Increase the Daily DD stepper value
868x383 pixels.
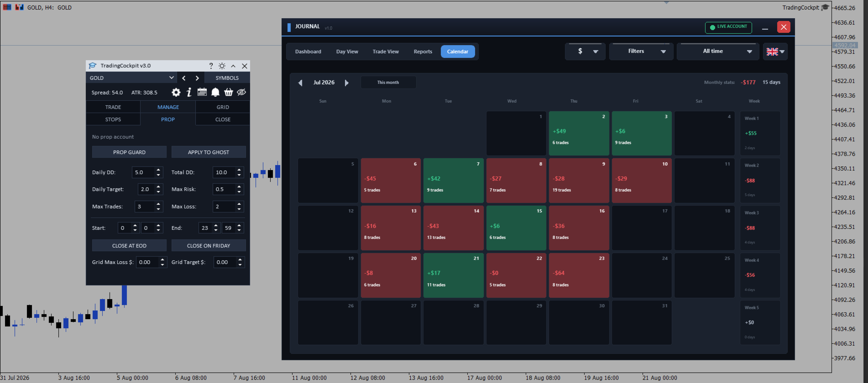[158, 170]
